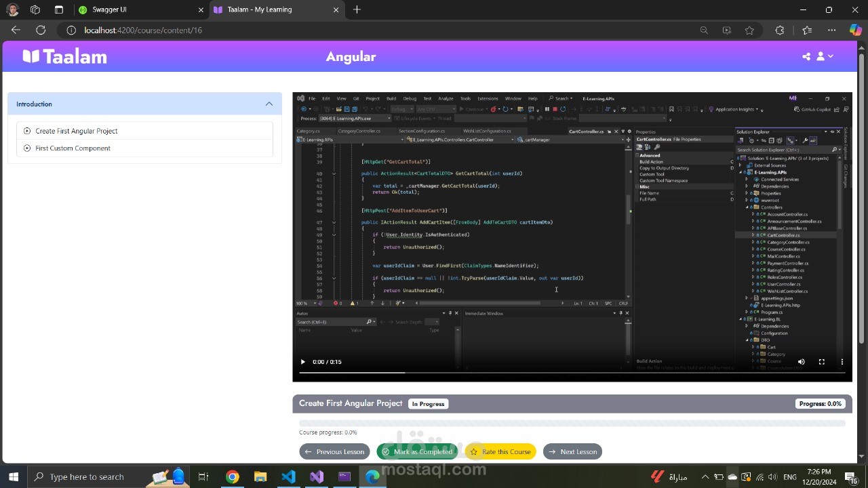The width and height of the screenshot is (868, 488).
Task: Open Edge Settings and more menu
Action: [x=832, y=30]
